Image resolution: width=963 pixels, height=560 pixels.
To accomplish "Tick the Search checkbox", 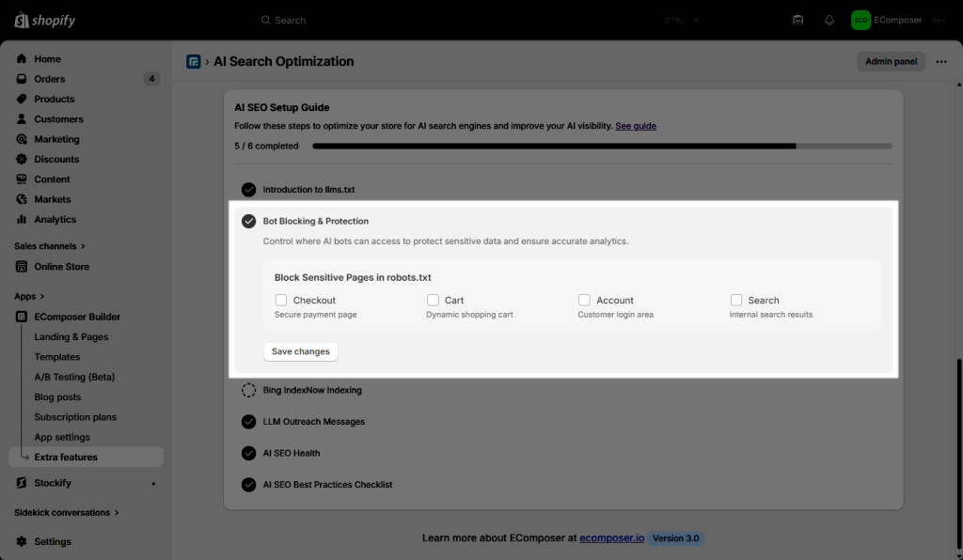I will point(736,301).
